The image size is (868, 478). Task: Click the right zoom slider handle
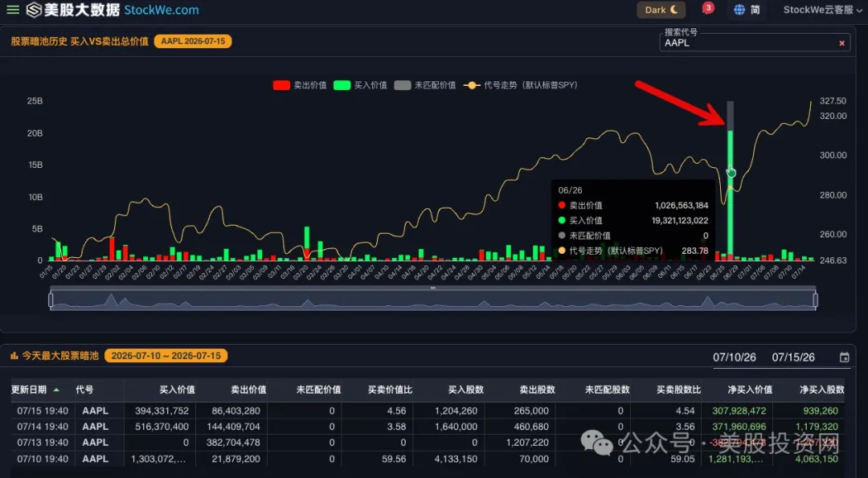pos(816,300)
